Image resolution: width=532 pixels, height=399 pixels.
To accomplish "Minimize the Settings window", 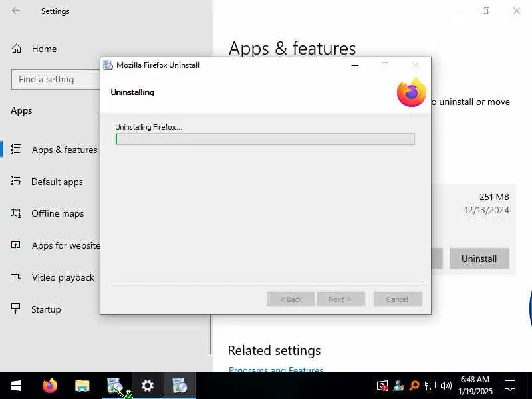I will 456,11.
